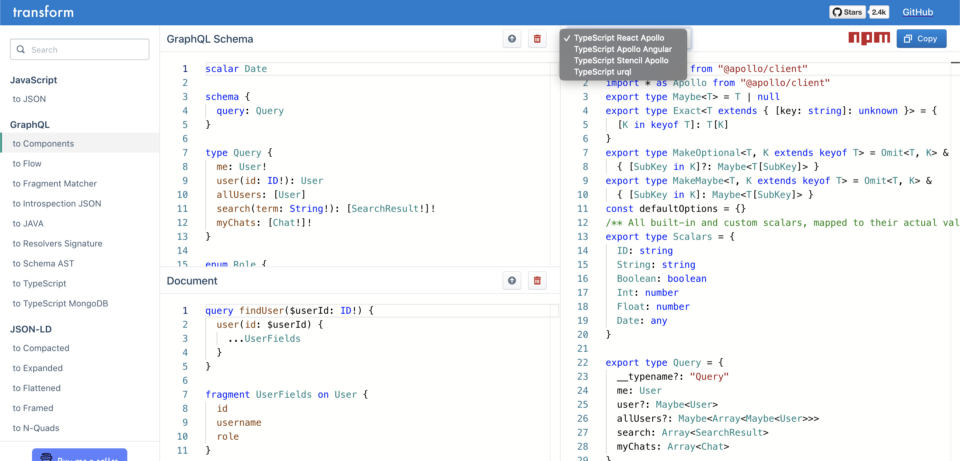Click the 2.4k star count
The image size is (960, 461).
point(879,12)
